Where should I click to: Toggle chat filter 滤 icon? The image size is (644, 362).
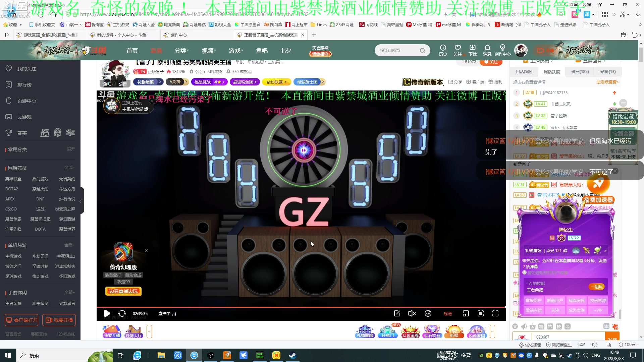coord(606,326)
